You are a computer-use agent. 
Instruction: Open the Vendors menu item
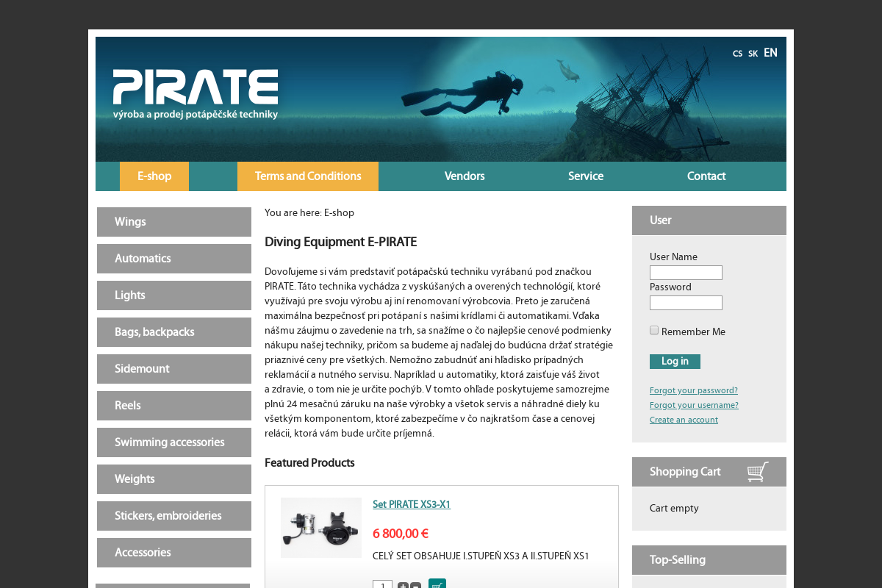click(x=464, y=176)
